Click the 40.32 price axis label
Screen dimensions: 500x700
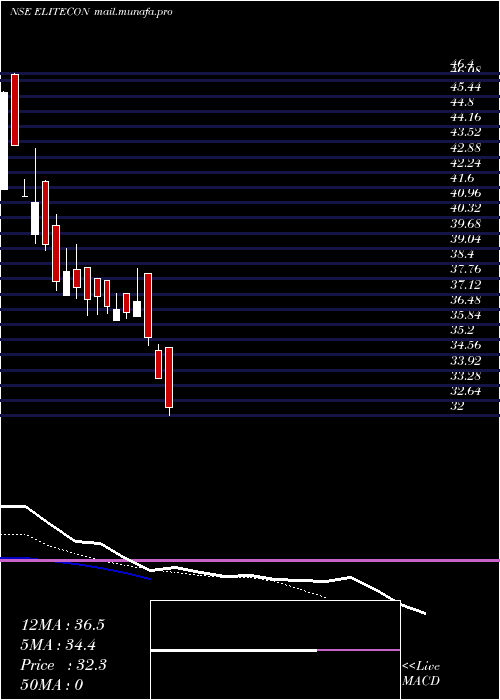pyautogui.click(x=466, y=208)
